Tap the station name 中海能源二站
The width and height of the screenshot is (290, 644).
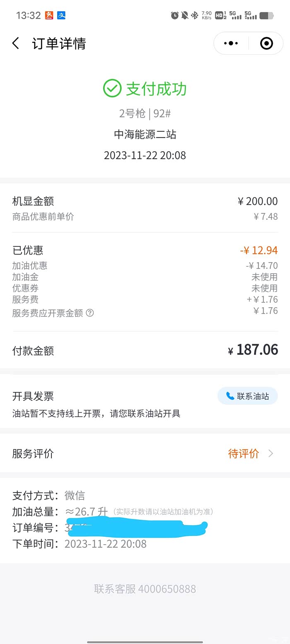point(145,134)
